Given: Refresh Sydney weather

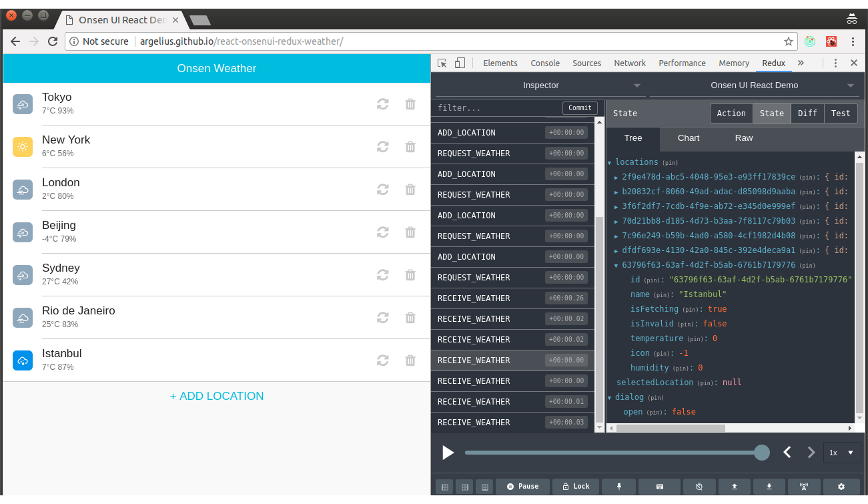Looking at the screenshot, I should tap(382, 275).
